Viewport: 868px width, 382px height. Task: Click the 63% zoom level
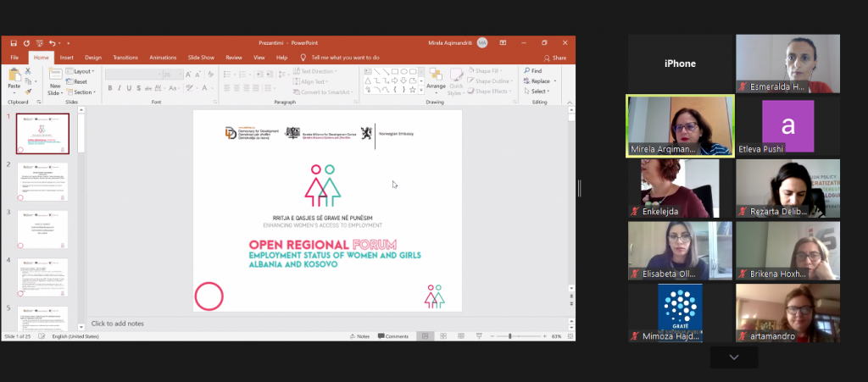(556, 336)
